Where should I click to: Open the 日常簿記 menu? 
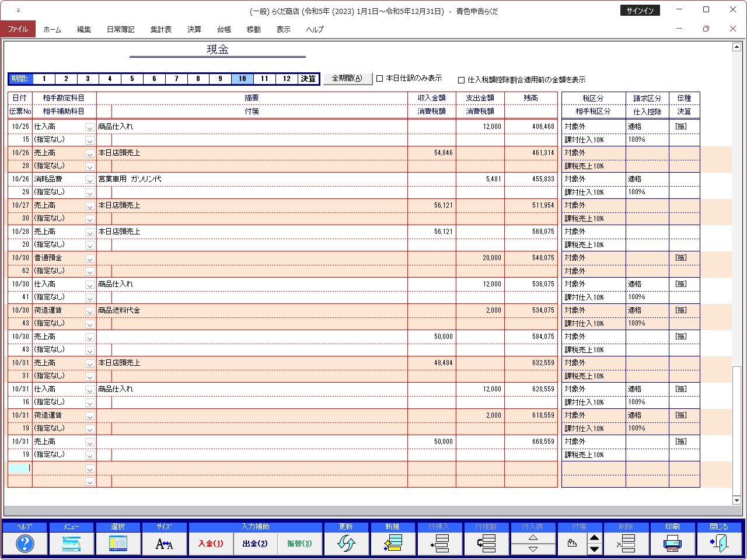120,29
